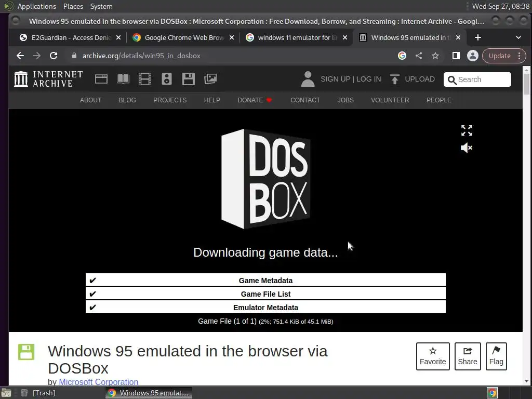The height and width of the screenshot is (399, 532).
Task: View site info lock icon
Action: tap(74, 56)
